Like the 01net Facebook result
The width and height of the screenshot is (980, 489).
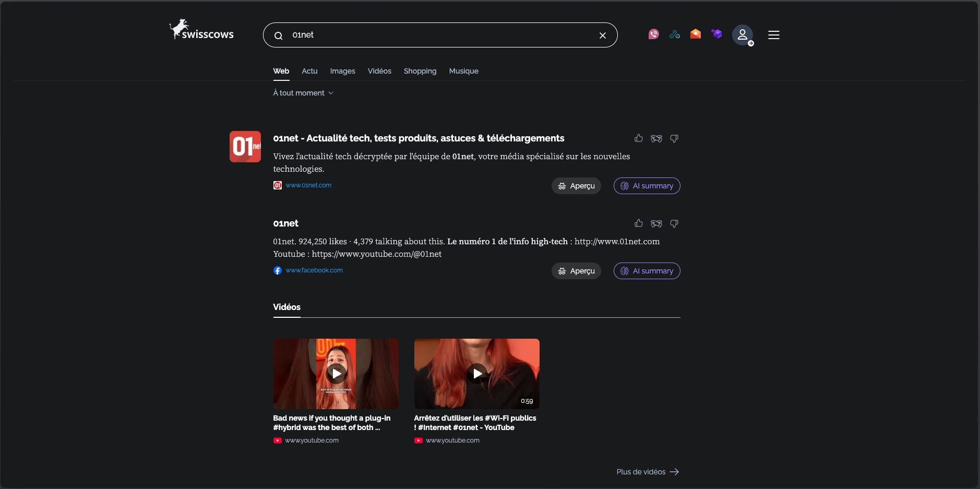[639, 223]
